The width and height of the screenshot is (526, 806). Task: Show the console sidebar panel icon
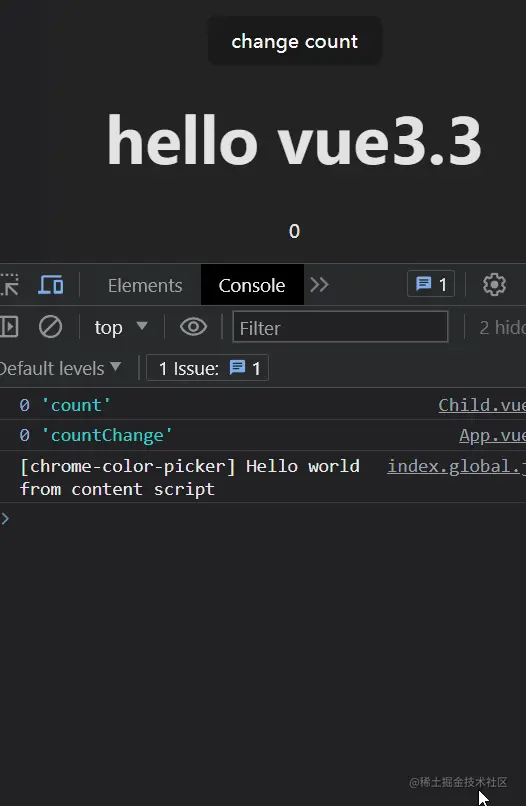pos(9,327)
